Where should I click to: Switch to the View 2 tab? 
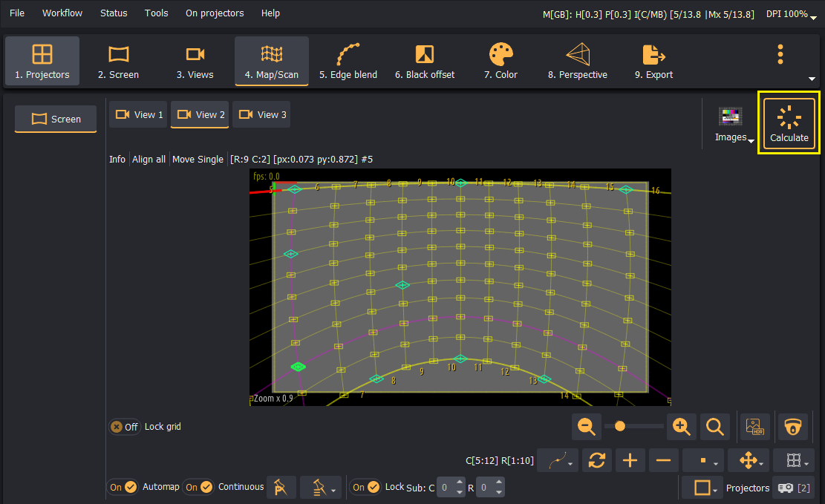tap(200, 115)
